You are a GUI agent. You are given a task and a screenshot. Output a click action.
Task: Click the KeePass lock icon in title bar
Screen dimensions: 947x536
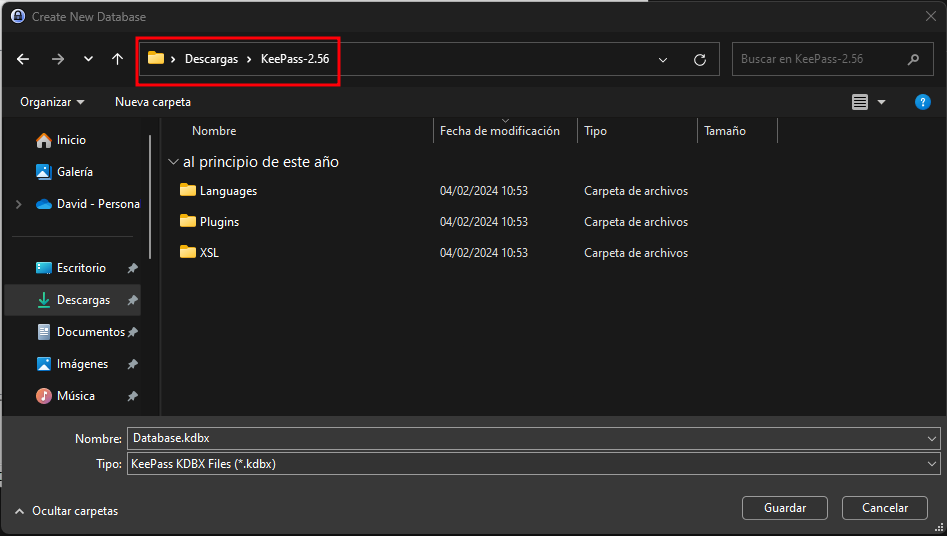pyautogui.click(x=18, y=16)
